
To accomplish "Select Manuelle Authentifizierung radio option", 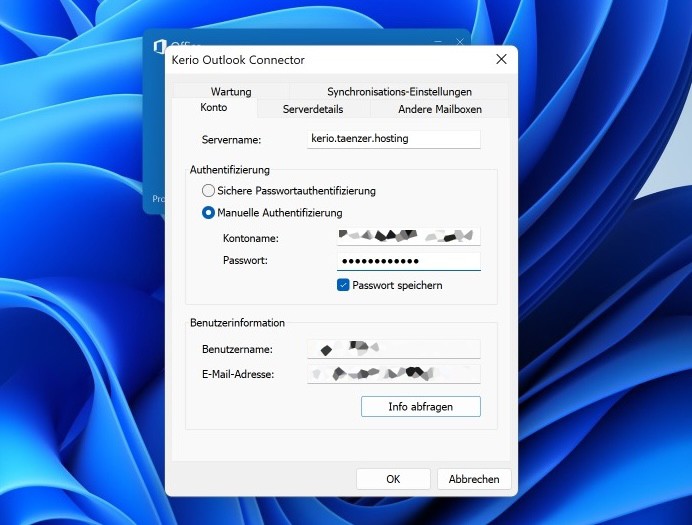I will pyautogui.click(x=272, y=213).
